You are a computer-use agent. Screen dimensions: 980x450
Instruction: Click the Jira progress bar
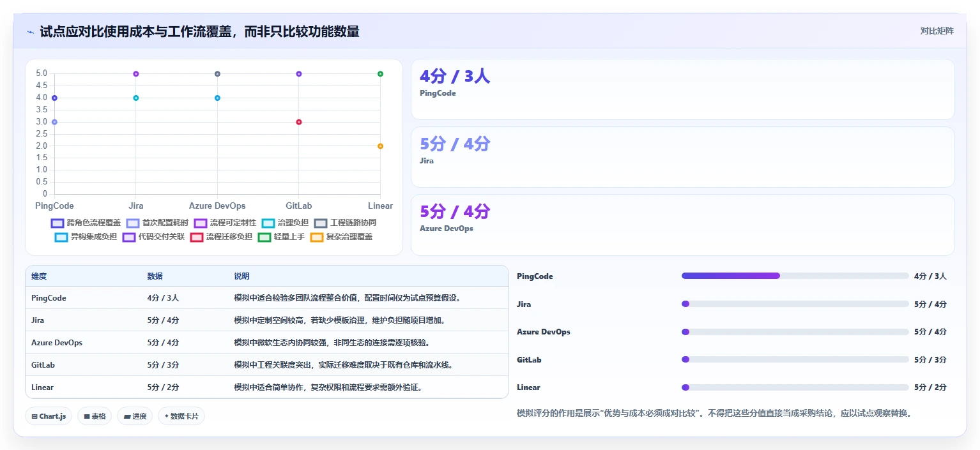[x=795, y=304]
